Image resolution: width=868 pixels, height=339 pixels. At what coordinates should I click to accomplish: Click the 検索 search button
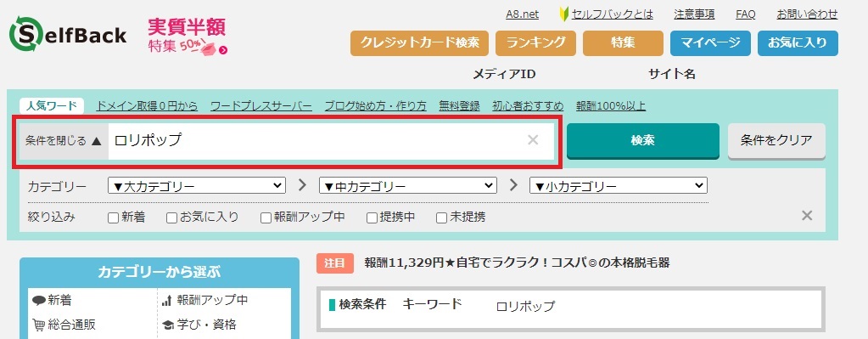coord(642,141)
